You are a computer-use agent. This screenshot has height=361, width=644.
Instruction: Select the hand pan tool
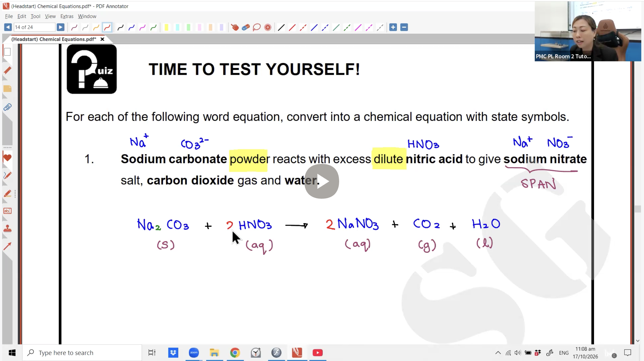[235, 27]
